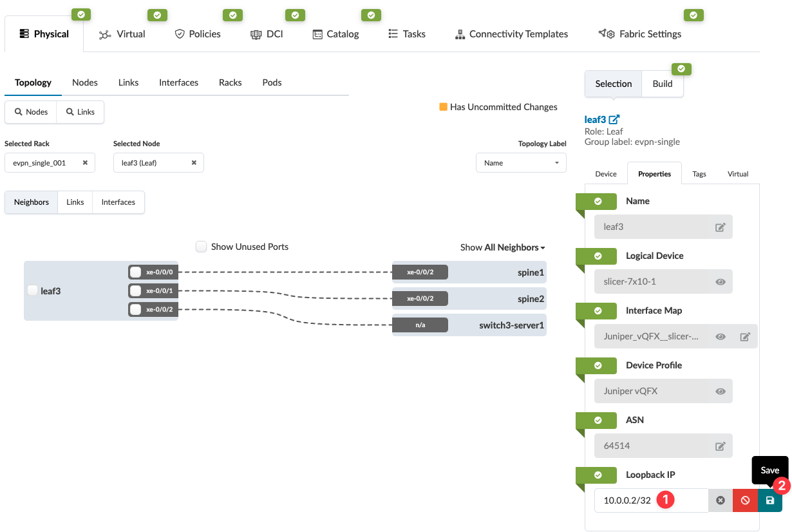View the Device Profile via eye icon

click(x=721, y=391)
